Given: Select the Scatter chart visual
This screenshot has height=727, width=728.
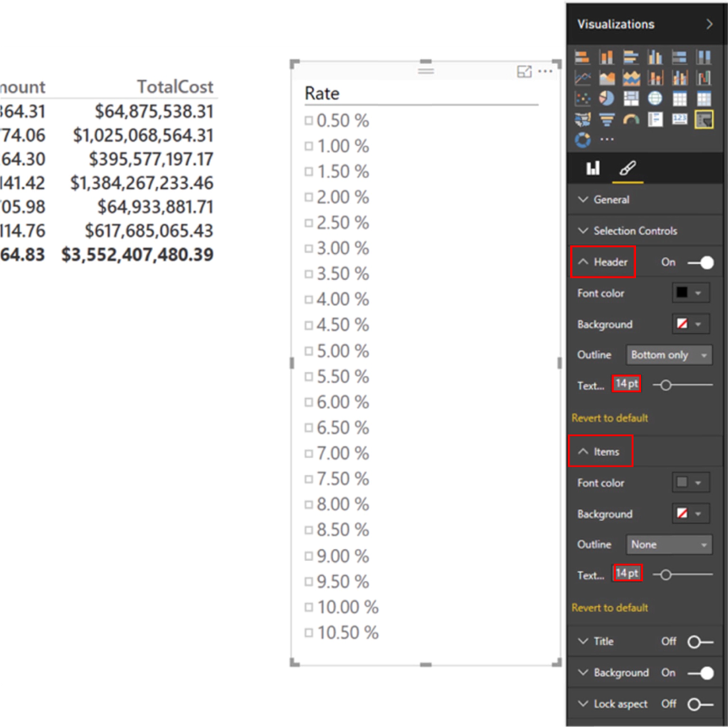Looking at the screenshot, I should pyautogui.click(x=582, y=99).
